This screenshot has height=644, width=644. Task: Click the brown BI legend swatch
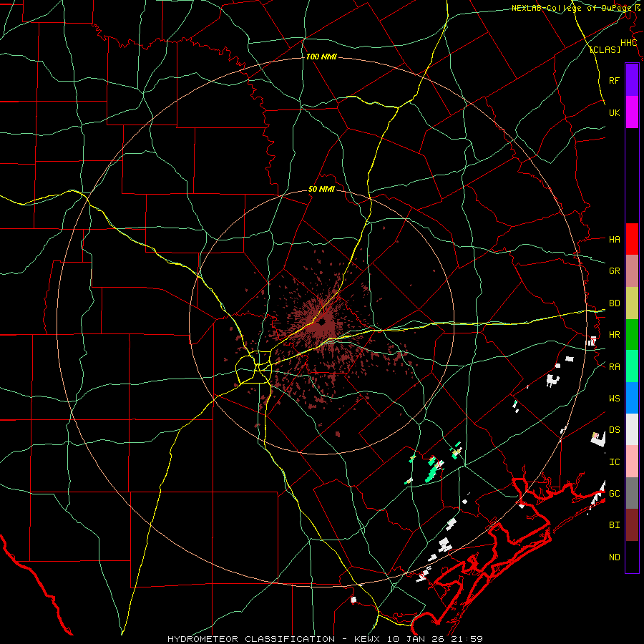(632, 525)
